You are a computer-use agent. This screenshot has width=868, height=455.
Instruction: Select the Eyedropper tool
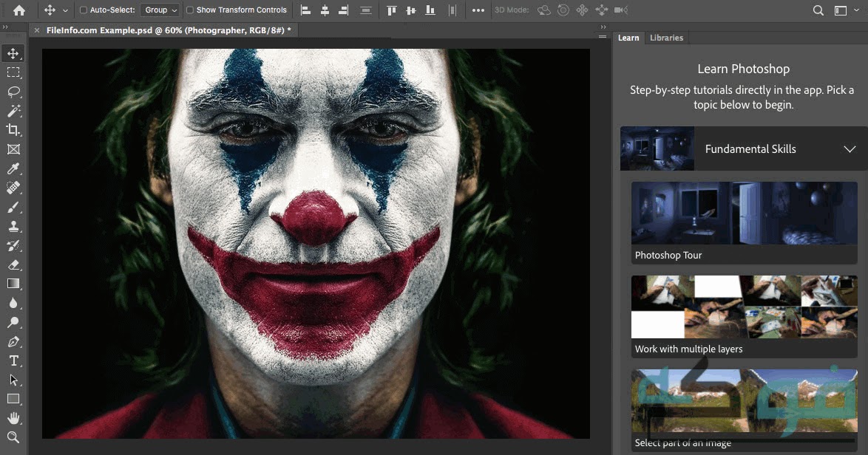13,168
